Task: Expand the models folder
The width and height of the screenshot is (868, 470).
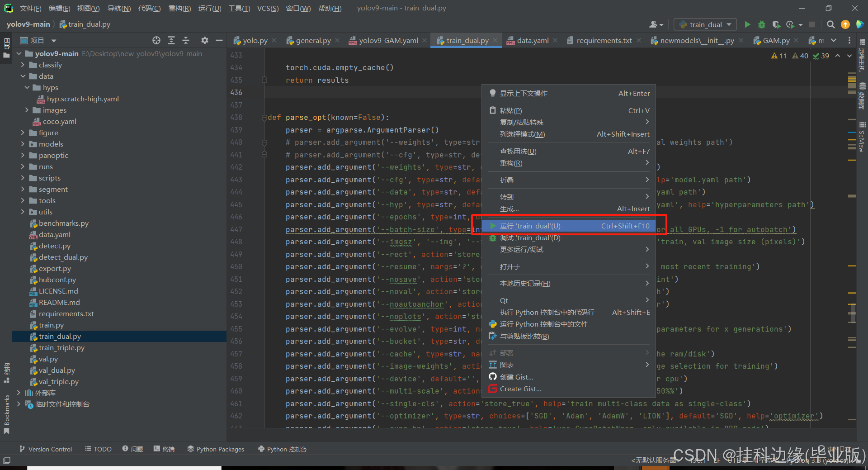Action: (23, 144)
